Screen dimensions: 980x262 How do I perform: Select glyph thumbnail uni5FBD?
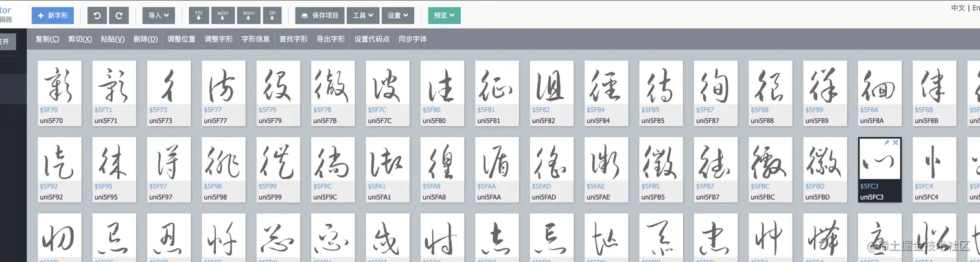(x=825, y=169)
